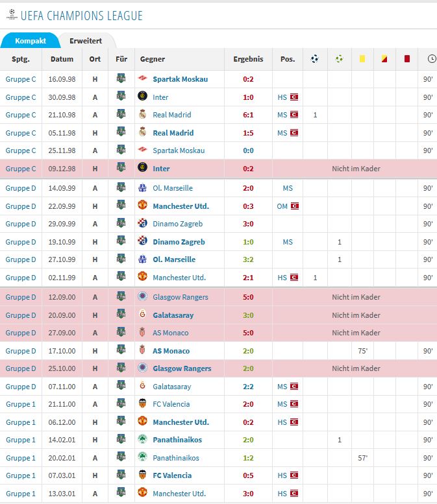Open the Erweitert tab
437x504 pixels.
pyautogui.click(x=86, y=40)
